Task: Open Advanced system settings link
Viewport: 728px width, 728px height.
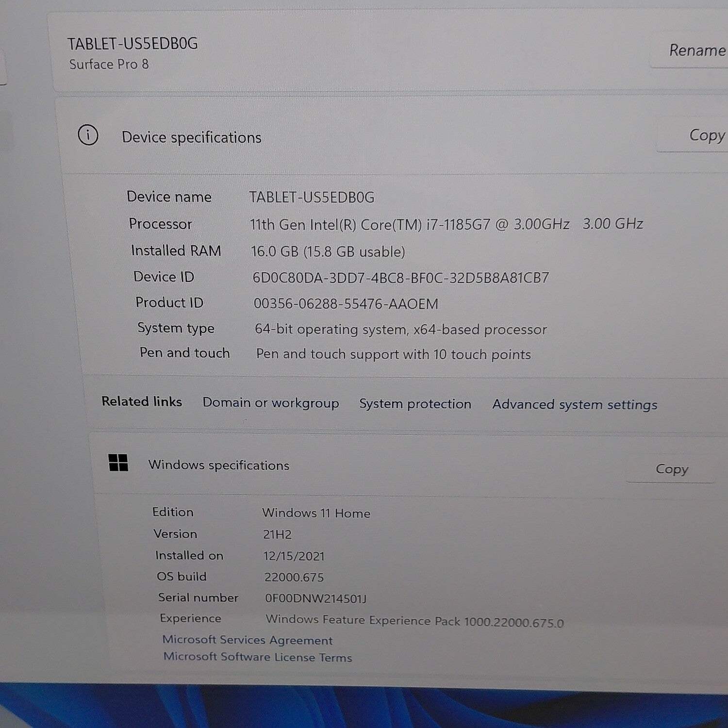Action: [x=575, y=405]
